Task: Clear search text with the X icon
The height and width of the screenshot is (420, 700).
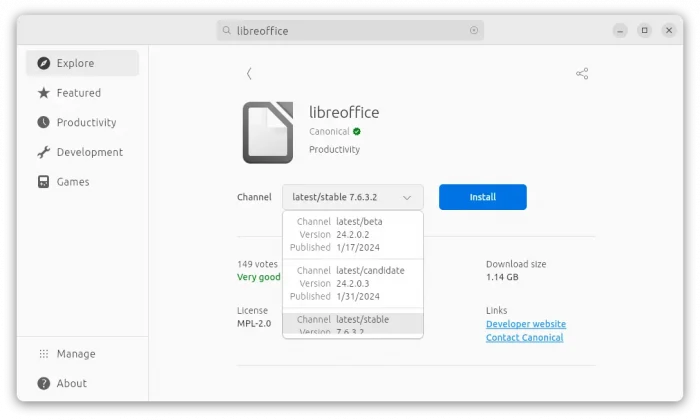Action: point(474,31)
